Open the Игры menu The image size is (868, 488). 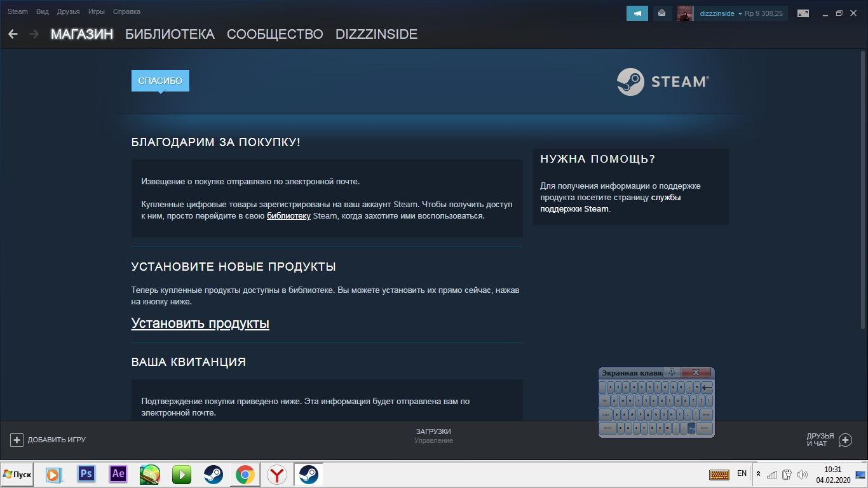point(97,11)
